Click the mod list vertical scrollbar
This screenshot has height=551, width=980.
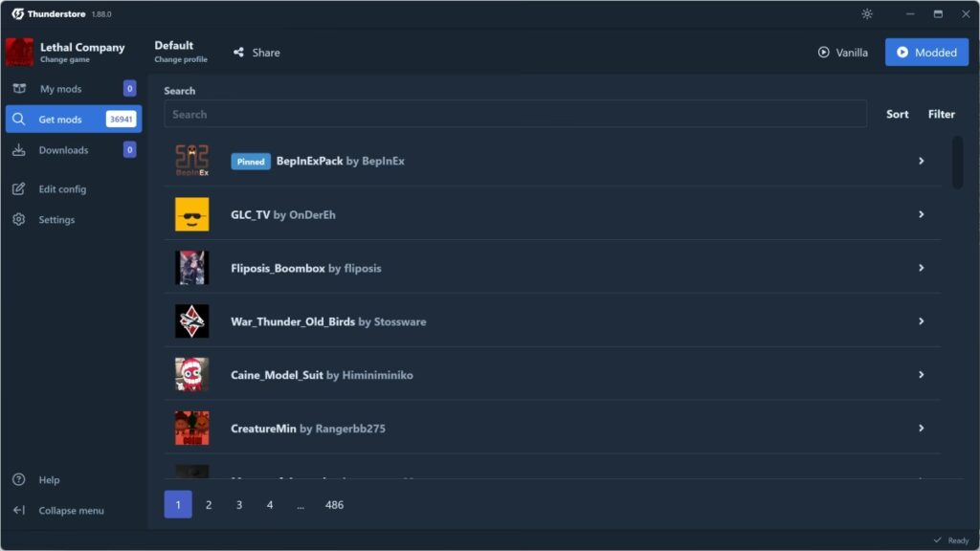click(957, 163)
